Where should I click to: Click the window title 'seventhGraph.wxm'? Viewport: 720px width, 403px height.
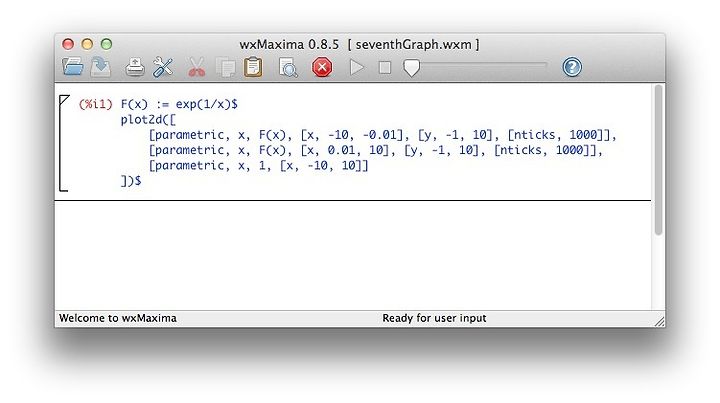pyautogui.click(x=413, y=45)
